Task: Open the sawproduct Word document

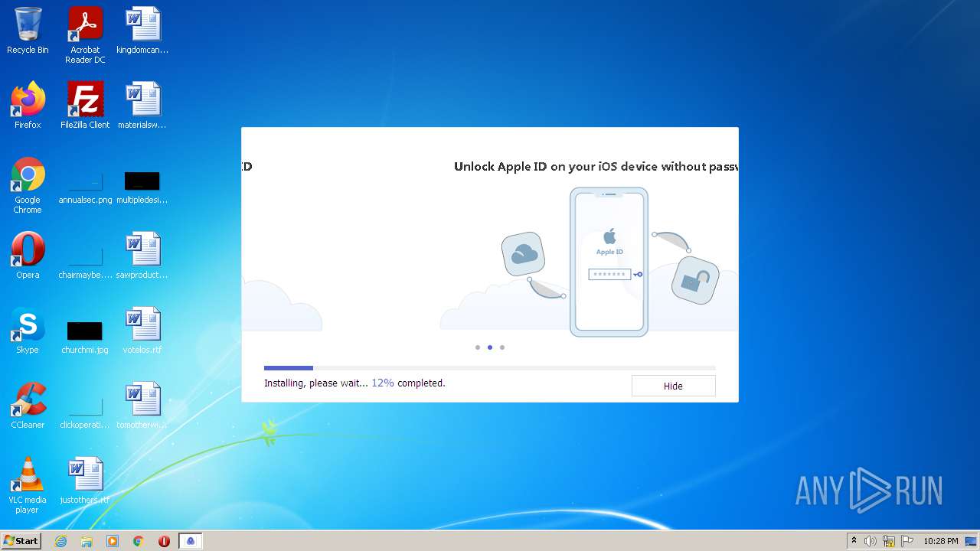Action: [142, 256]
